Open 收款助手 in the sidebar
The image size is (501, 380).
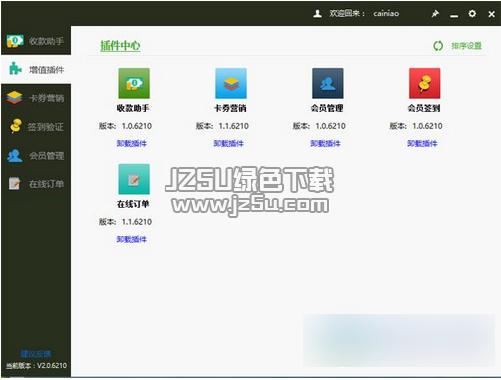[x=36, y=41]
